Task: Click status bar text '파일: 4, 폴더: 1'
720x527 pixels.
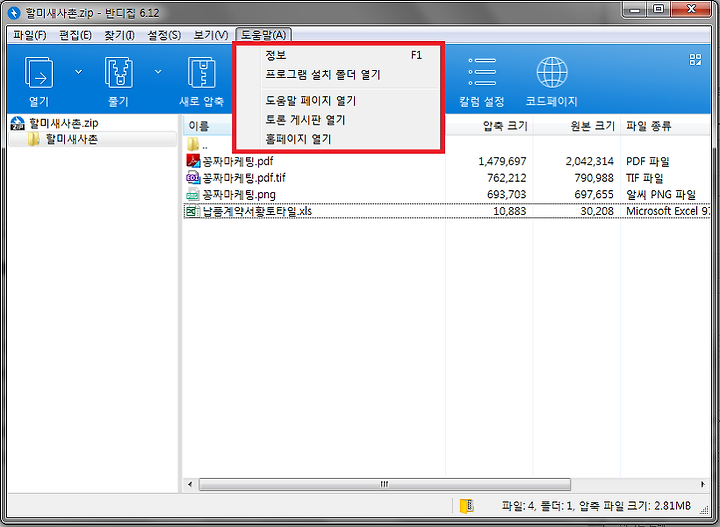Action: point(537,506)
